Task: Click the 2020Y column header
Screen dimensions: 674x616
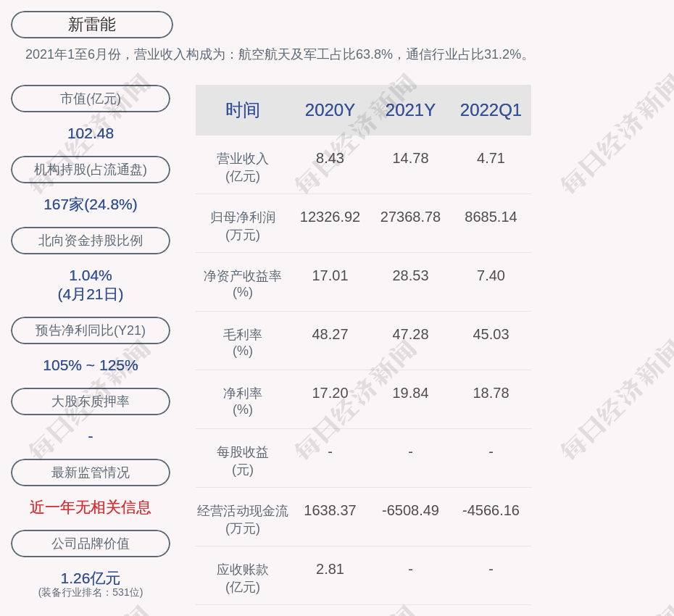Action: point(330,110)
